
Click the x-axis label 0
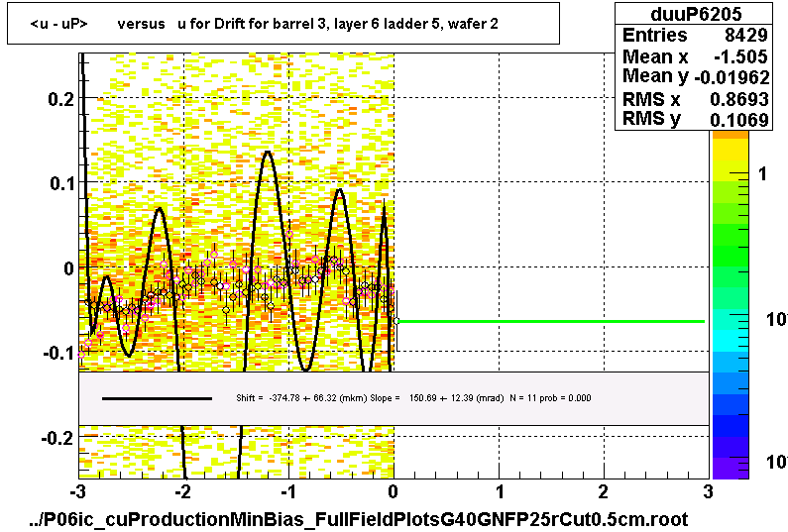click(x=393, y=492)
